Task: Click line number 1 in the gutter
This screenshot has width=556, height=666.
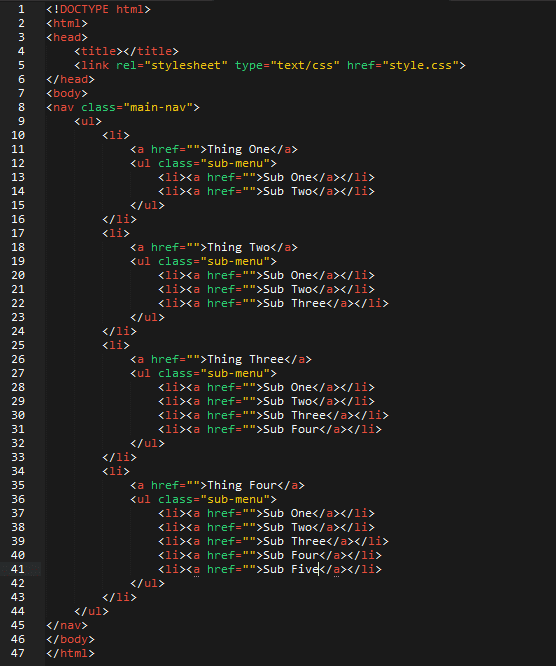Action: [x=21, y=9]
